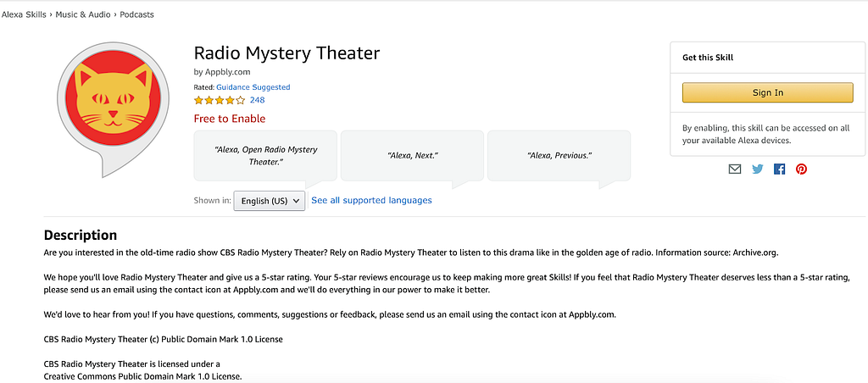The image size is (868, 383).
Task: Click the orange cat skill logo
Action: click(113, 109)
